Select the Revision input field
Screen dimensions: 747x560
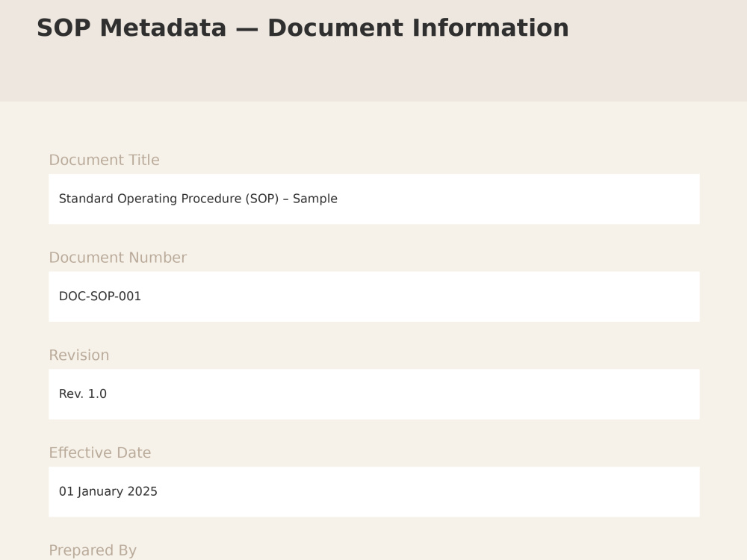pyautogui.click(x=374, y=394)
